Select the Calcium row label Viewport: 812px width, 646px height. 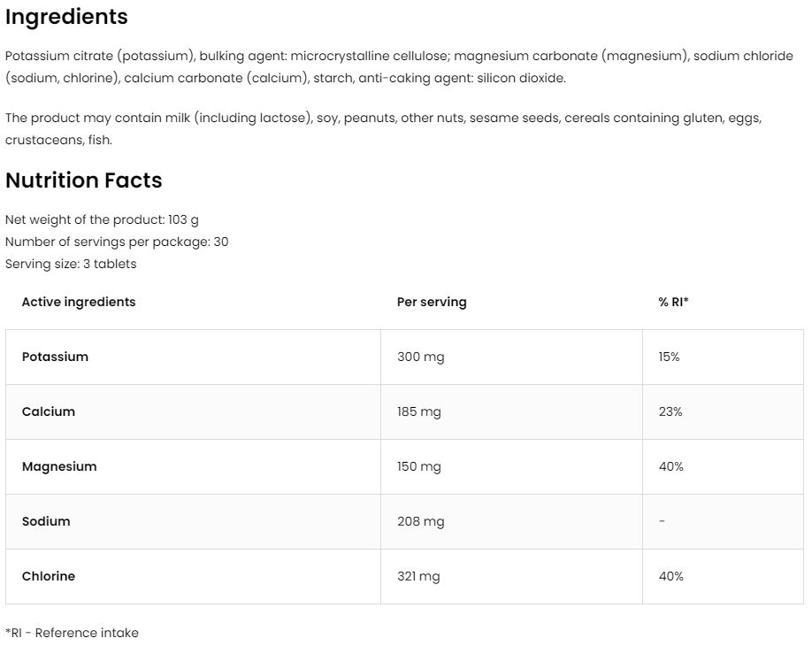(x=49, y=411)
